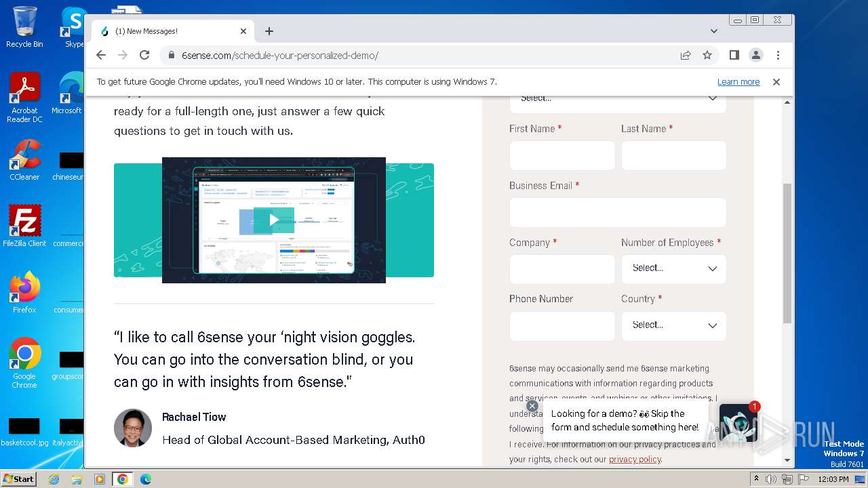Screen dimensions: 868x488
Task: Focus the Phone Number field
Action: click(x=562, y=326)
